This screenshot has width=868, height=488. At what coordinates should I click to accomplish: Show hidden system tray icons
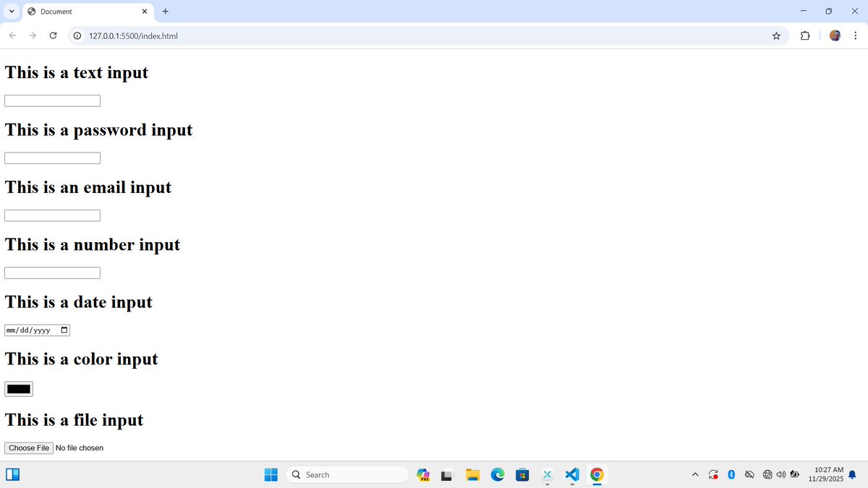(695, 475)
